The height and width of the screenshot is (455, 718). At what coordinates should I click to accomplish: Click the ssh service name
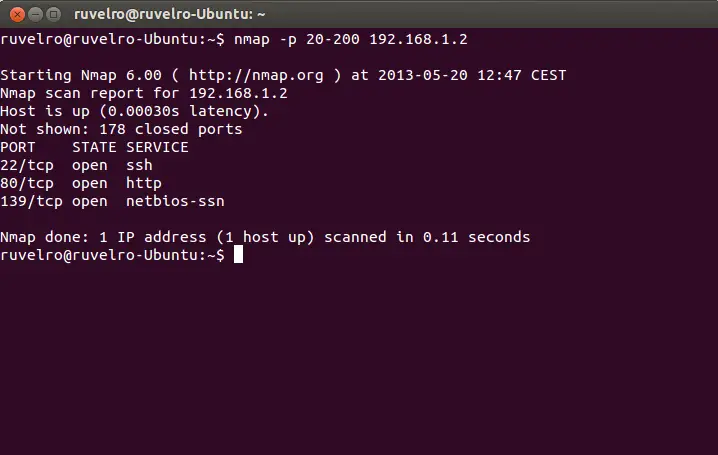(139, 165)
